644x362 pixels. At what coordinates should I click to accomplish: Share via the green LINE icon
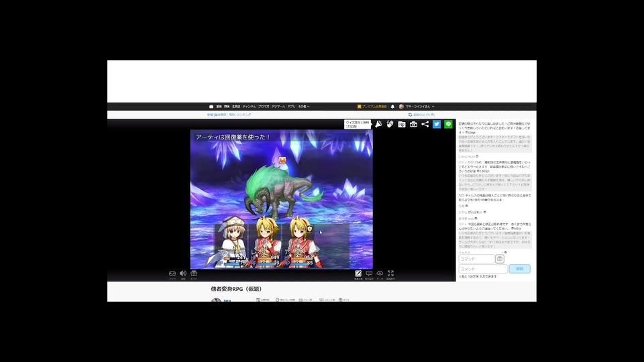448,124
